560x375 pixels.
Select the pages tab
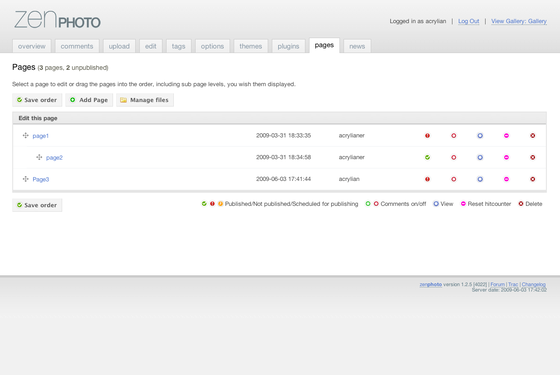coord(324,45)
